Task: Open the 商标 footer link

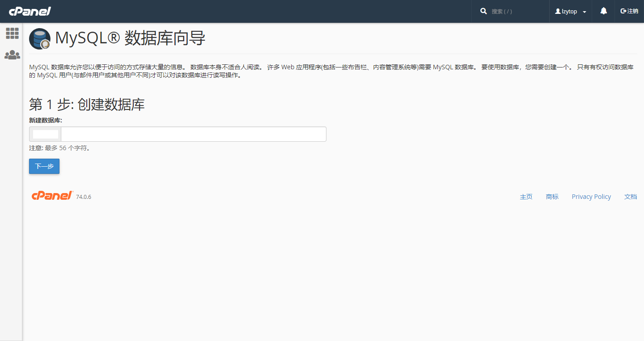Action: pos(552,197)
